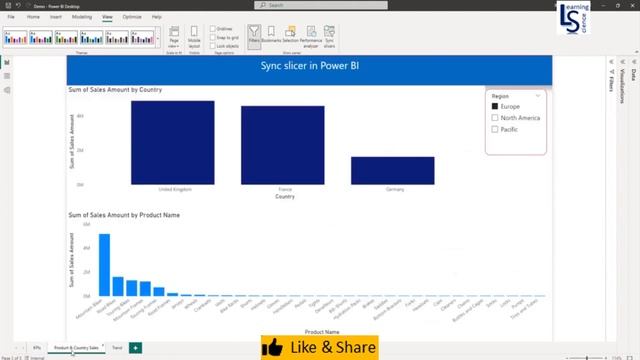640x360 pixels.
Task: Select the France bar in the chart
Action: 283,145
